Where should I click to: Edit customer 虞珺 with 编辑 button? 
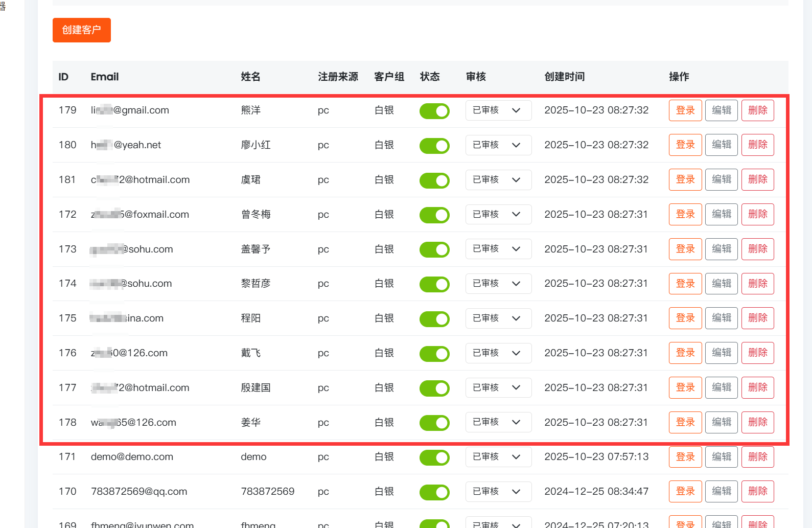721,179
